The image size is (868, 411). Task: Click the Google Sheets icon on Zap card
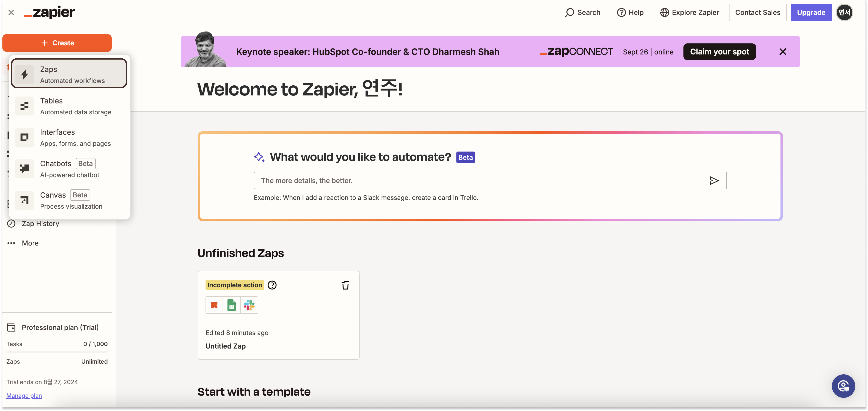(x=231, y=305)
